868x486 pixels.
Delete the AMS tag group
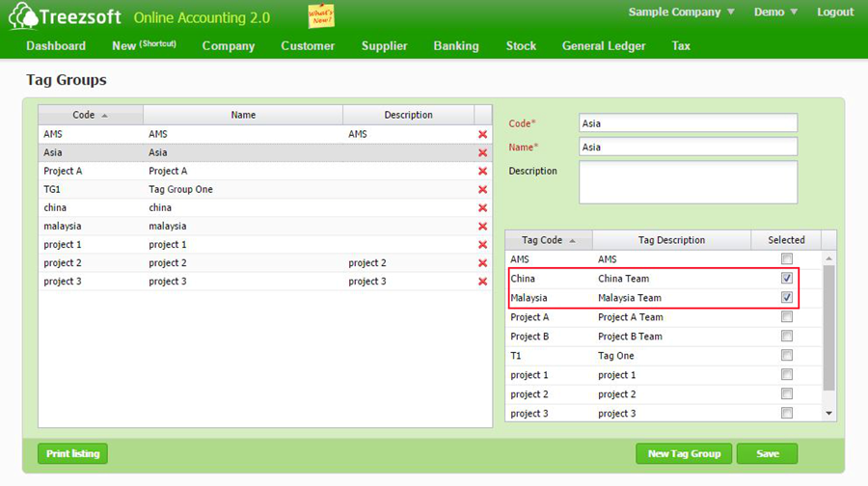click(483, 134)
